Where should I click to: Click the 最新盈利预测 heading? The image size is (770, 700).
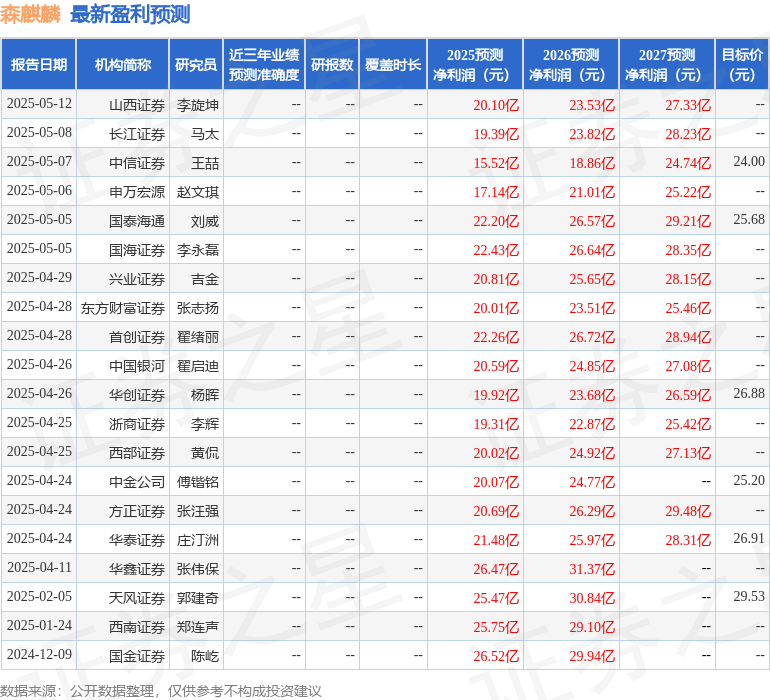[x=130, y=14]
